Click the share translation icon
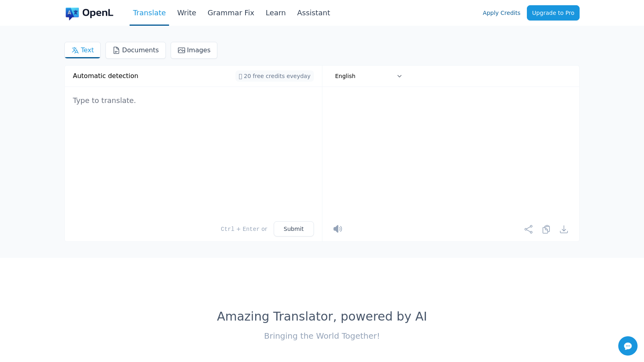Viewport: 644px width, 362px height. click(x=528, y=229)
